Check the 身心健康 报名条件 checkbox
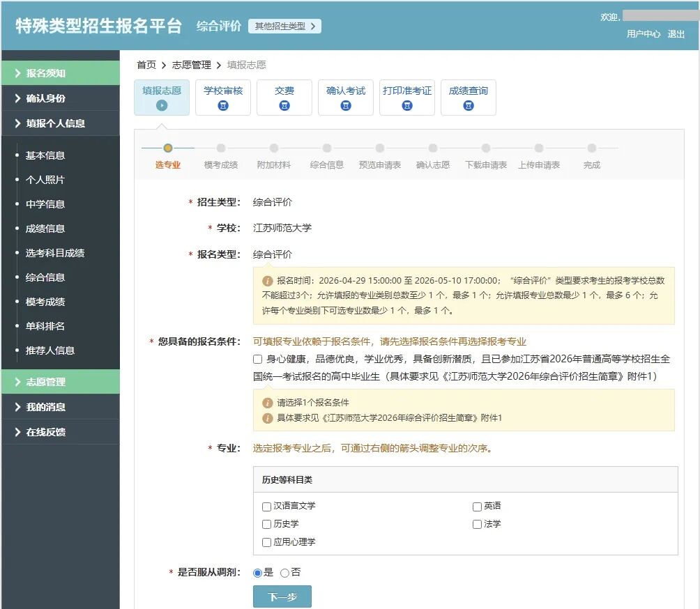The height and width of the screenshot is (609, 700). pos(257,359)
